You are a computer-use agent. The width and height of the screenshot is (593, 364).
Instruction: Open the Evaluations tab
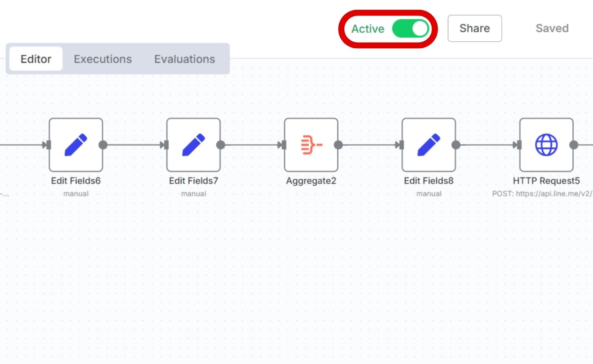click(x=184, y=59)
